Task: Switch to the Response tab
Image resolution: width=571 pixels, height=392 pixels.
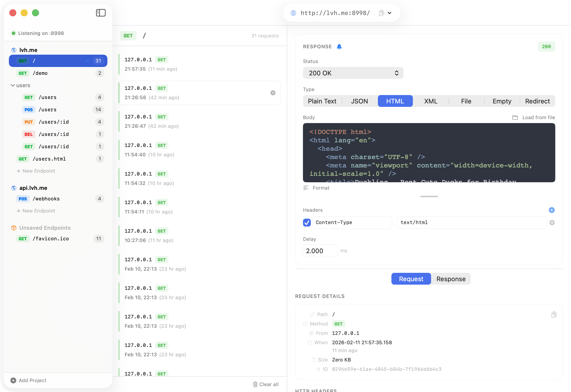Action: (x=451, y=279)
